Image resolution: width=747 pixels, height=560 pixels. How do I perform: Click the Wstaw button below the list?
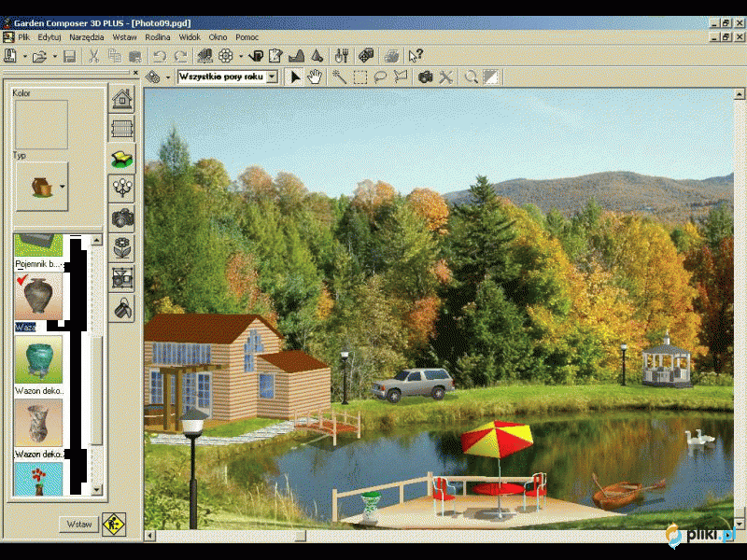[x=79, y=525]
